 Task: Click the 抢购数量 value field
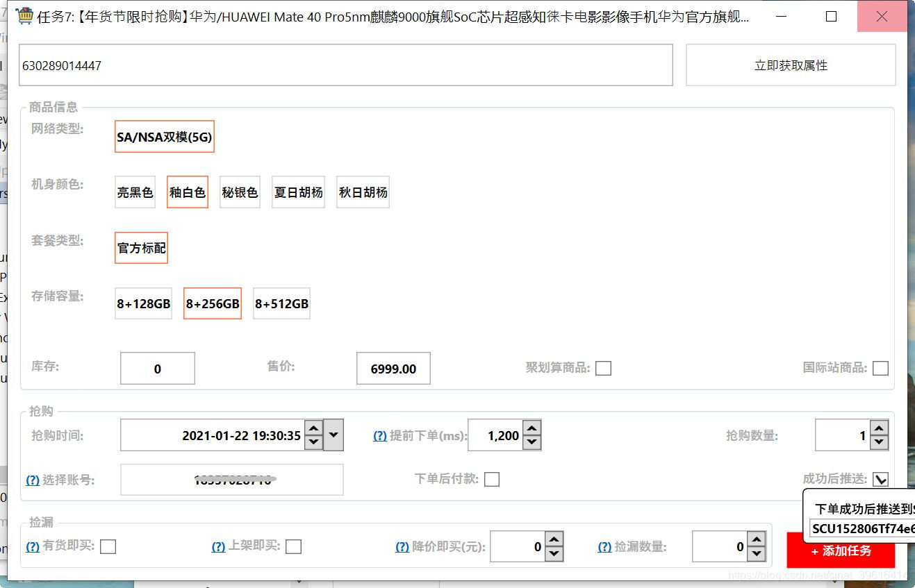(x=843, y=435)
